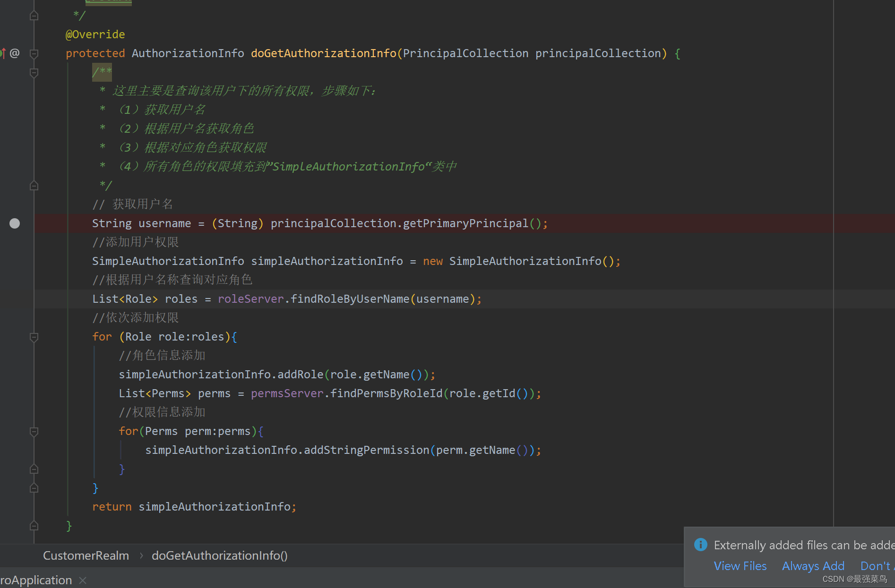The width and height of the screenshot is (895, 588).
Task: Open the View Files link in notification
Action: [740, 566]
